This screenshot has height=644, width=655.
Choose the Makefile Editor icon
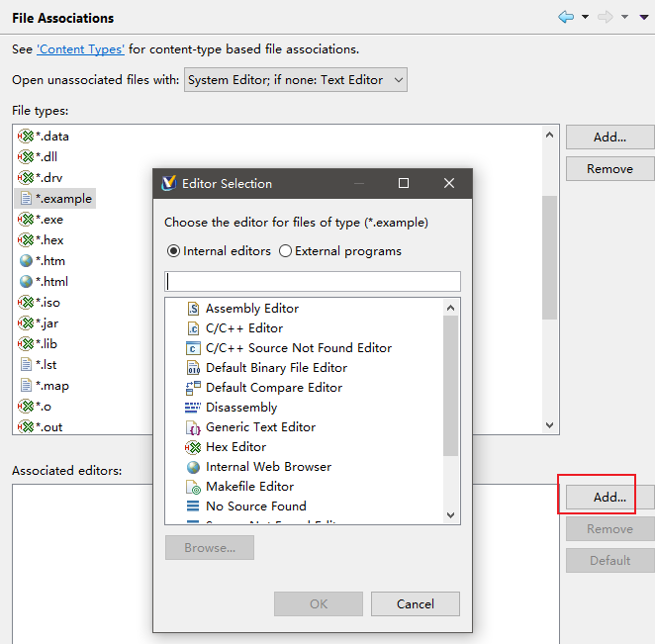(x=193, y=487)
